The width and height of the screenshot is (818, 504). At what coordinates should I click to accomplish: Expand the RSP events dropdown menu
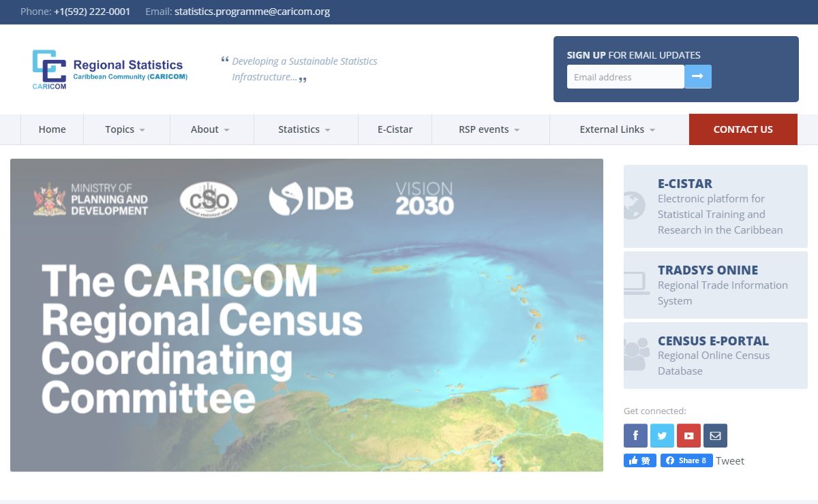(490, 129)
